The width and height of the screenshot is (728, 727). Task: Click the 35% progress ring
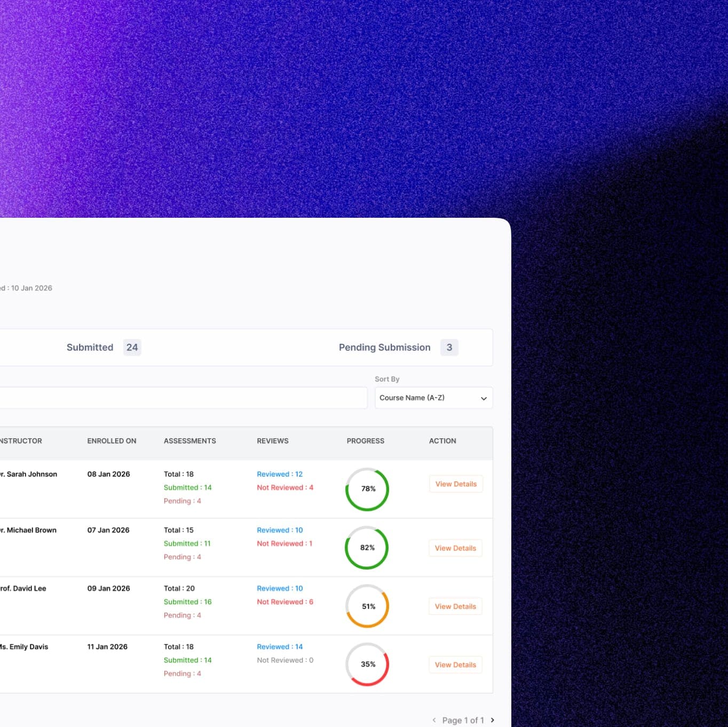click(x=367, y=664)
